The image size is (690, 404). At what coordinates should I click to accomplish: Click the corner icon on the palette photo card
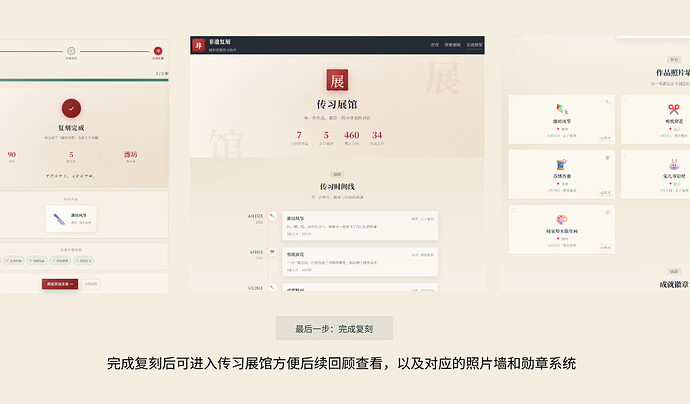coord(608,212)
